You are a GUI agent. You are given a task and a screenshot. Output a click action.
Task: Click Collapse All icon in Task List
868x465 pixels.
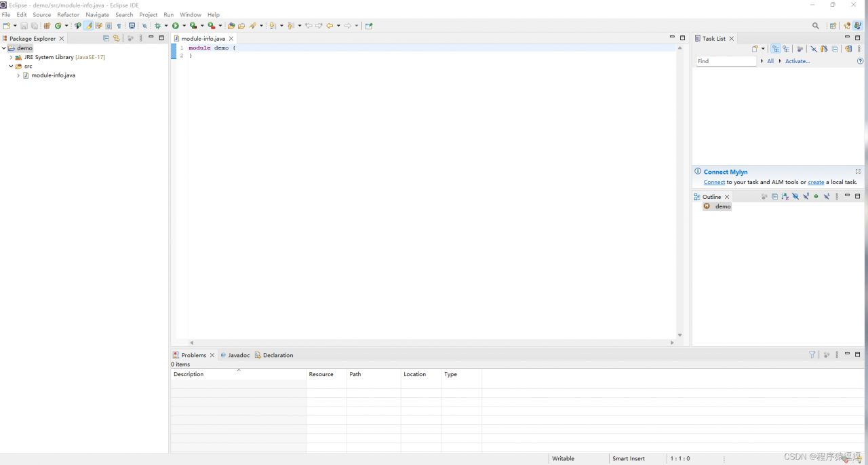(835, 49)
